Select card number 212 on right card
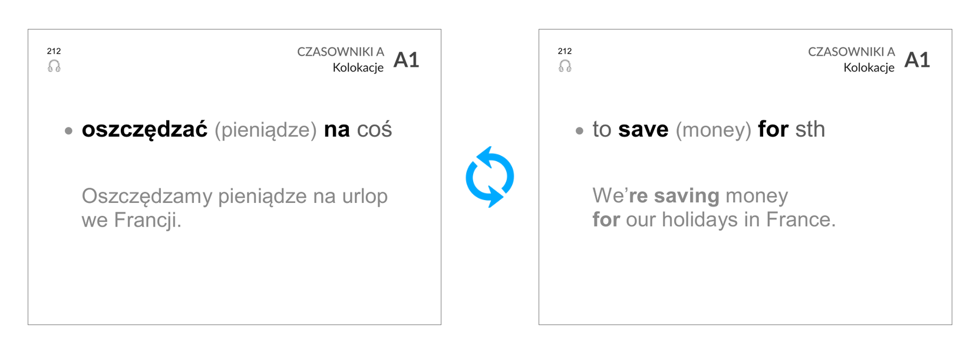The image size is (980, 354). pos(565,51)
